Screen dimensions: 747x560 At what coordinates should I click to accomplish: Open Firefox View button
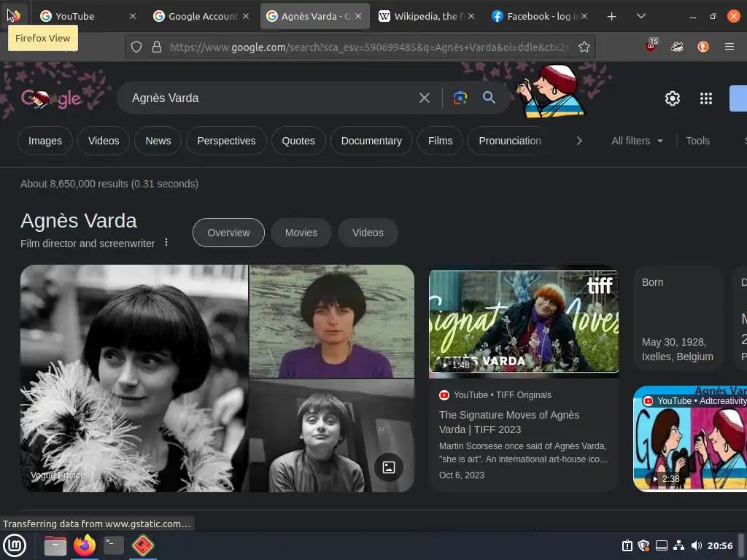click(x=13, y=16)
